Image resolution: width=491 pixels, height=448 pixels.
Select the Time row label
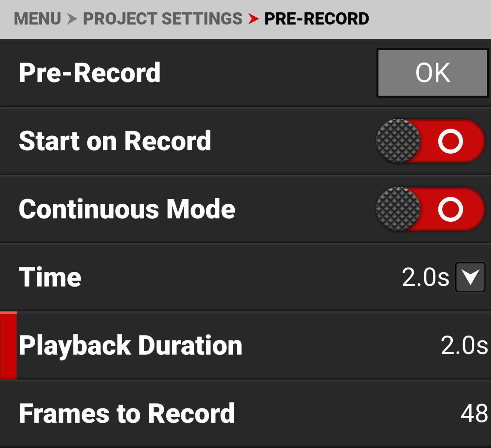50,277
